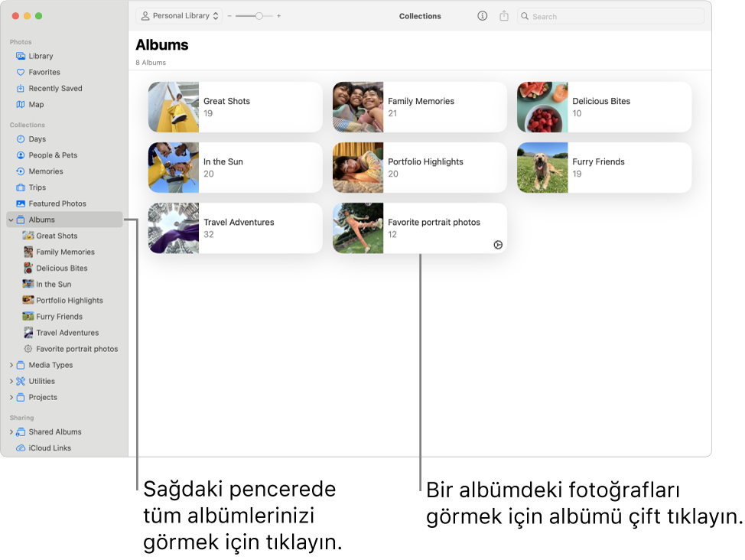
Task: Click the zoom out minus button
Action: tap(229, 16)
